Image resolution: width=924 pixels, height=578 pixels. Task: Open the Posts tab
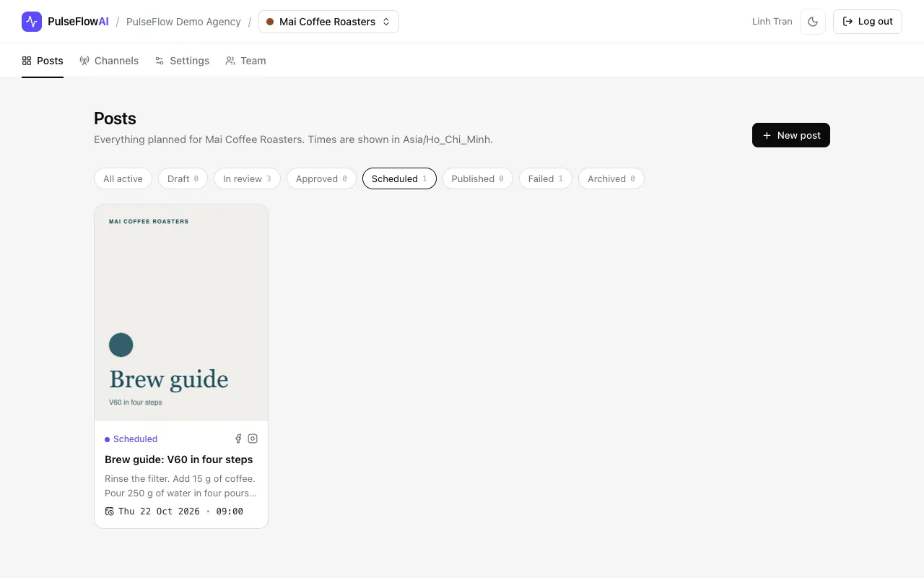[x=43, y=61]
